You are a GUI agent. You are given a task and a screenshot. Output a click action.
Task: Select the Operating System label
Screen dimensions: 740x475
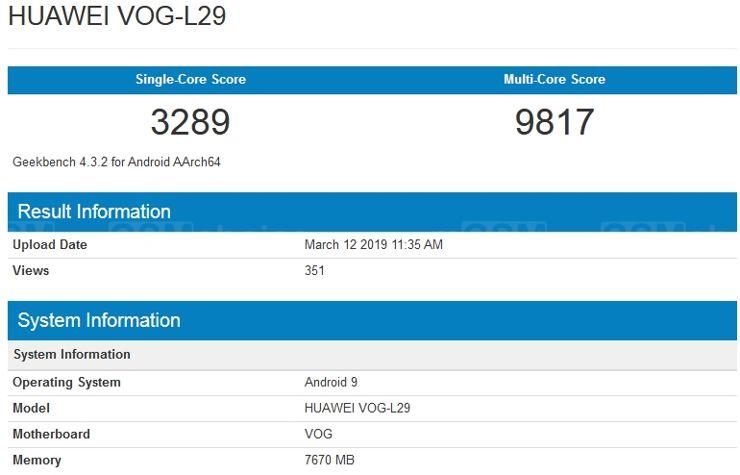click(67, 382)
